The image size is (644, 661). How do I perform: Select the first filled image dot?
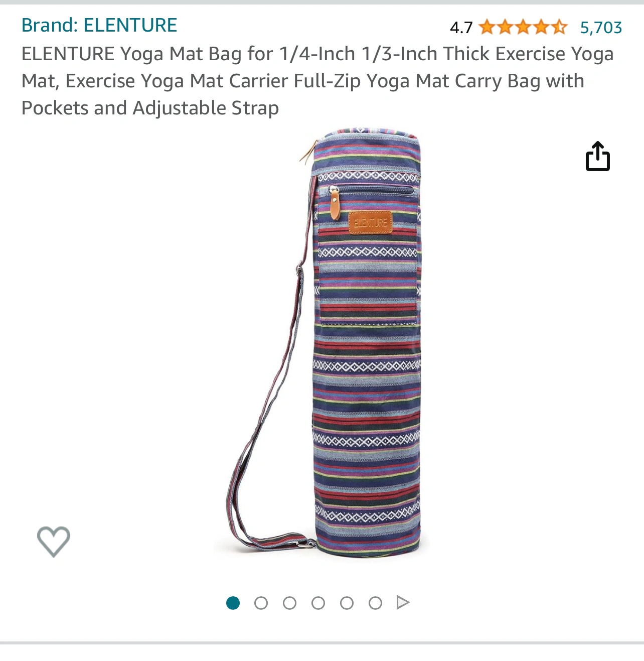tap(233, 603)
